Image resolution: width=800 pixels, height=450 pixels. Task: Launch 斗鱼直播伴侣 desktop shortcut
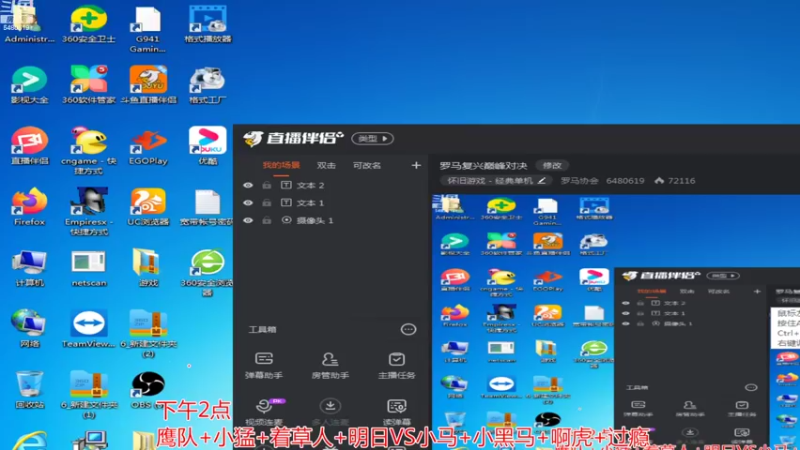(148, 85)
